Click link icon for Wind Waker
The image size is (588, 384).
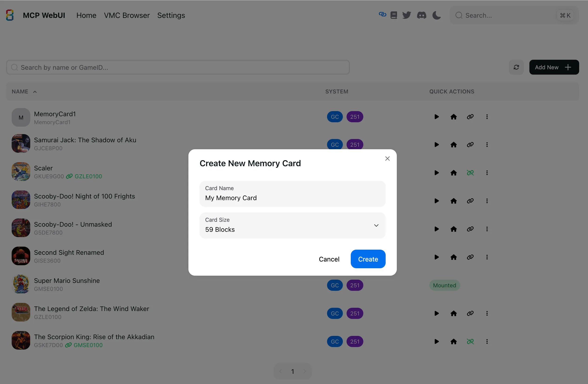click(470, 313)
